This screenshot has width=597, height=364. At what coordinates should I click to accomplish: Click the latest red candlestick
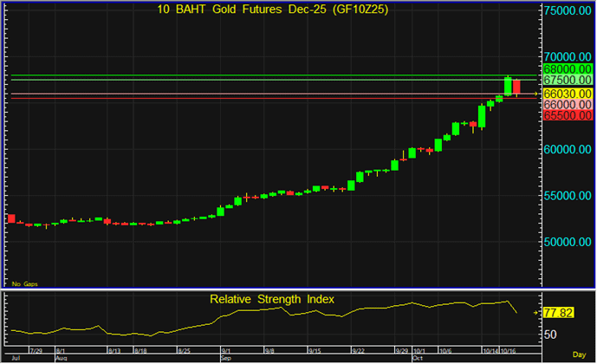pyautogui.click(x=516, y=87)
